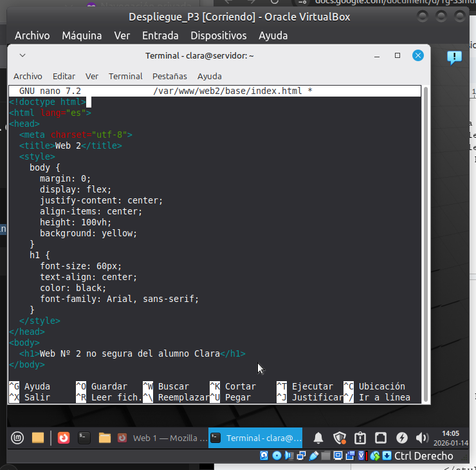Open the VirtualBox Máquina menu
The image size is (476, 470).
click(x=82, y=35)
